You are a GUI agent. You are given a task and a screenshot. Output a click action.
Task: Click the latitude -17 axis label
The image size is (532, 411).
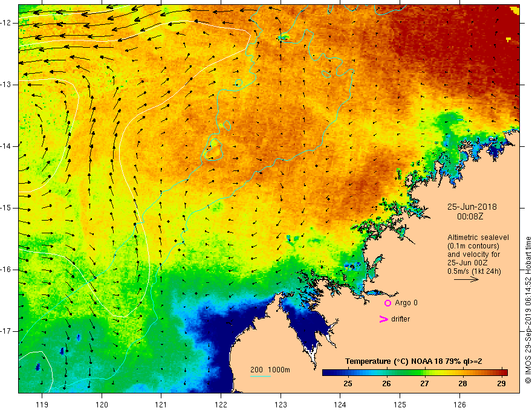(x=6, y=331)
